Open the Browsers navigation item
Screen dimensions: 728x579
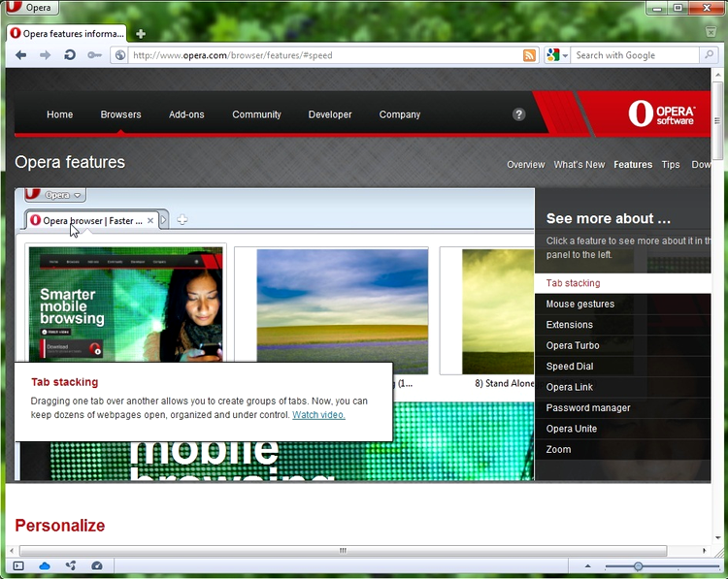point(120,114)
